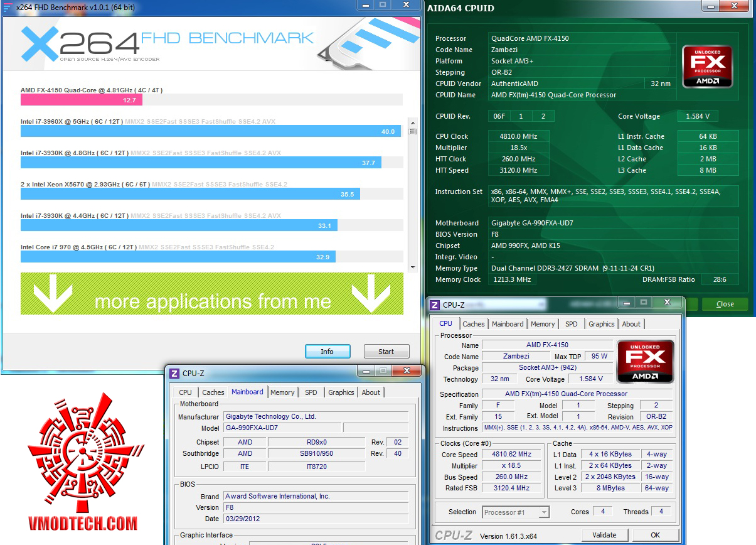Open the About tab in the right CPU-Z window
The width and height of the screenshot is (756, 545).
click(631, 324)
